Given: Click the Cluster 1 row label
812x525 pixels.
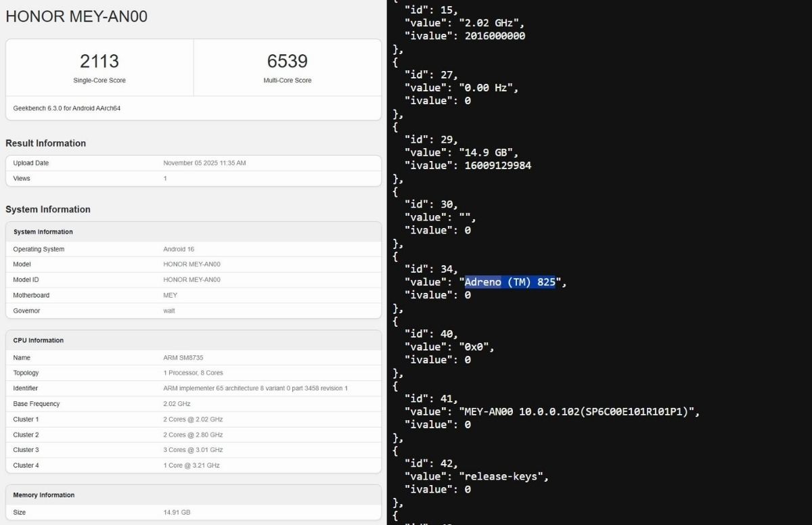Looking at the screenshot, I should (26, 419).
